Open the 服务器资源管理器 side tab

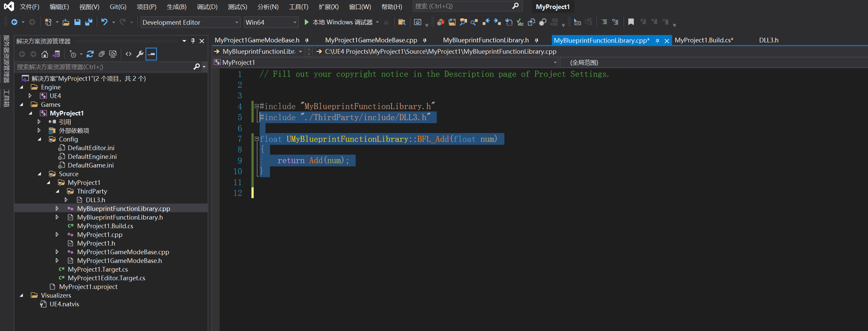(6, 59)
